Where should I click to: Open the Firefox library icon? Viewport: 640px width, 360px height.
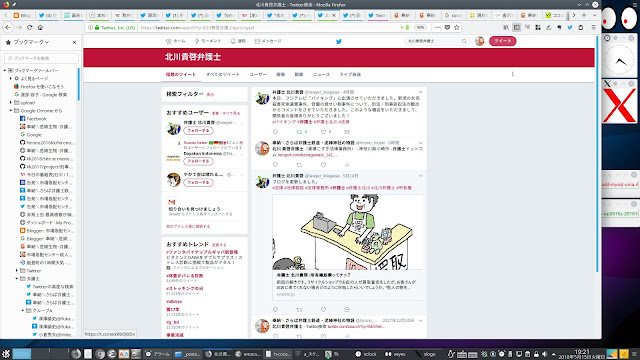coord(506,27)
